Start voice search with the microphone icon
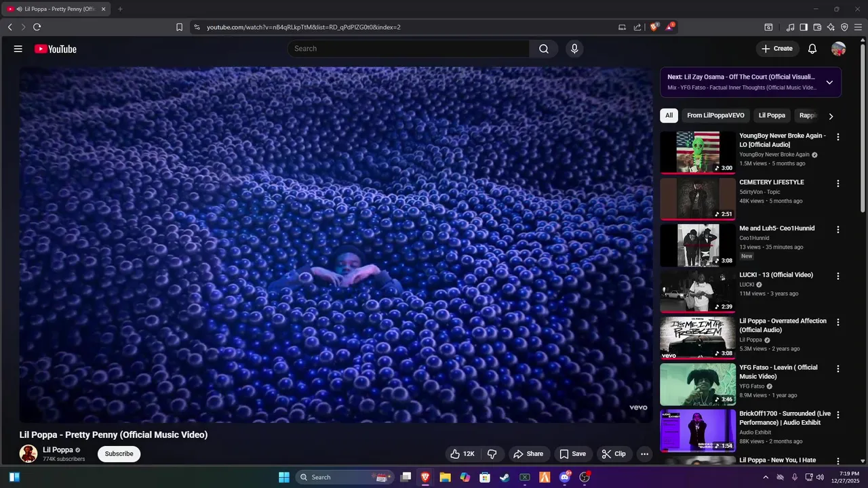The image size is (868, 488). 574,49
